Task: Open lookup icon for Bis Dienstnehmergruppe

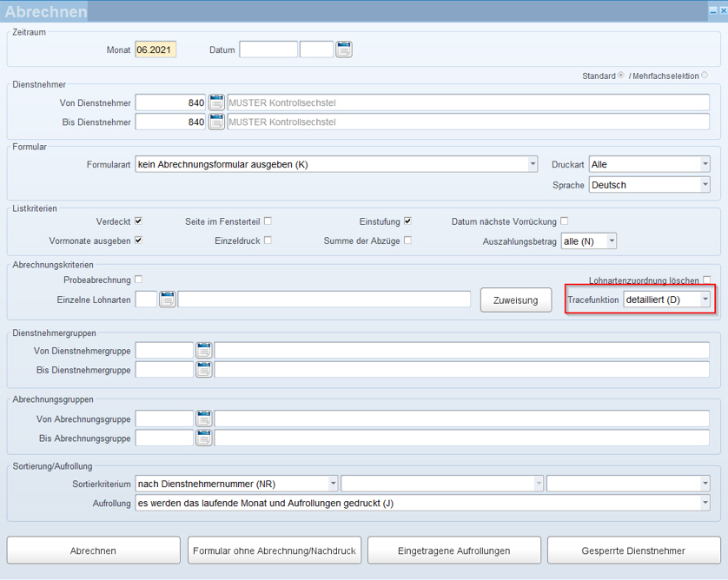Action: pyautogui.click(x=204, y=371)
